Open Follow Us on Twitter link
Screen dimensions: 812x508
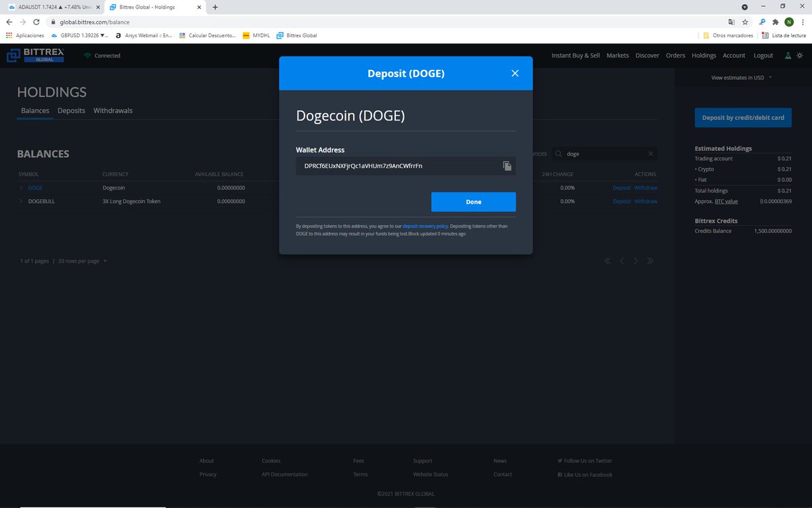585,461
